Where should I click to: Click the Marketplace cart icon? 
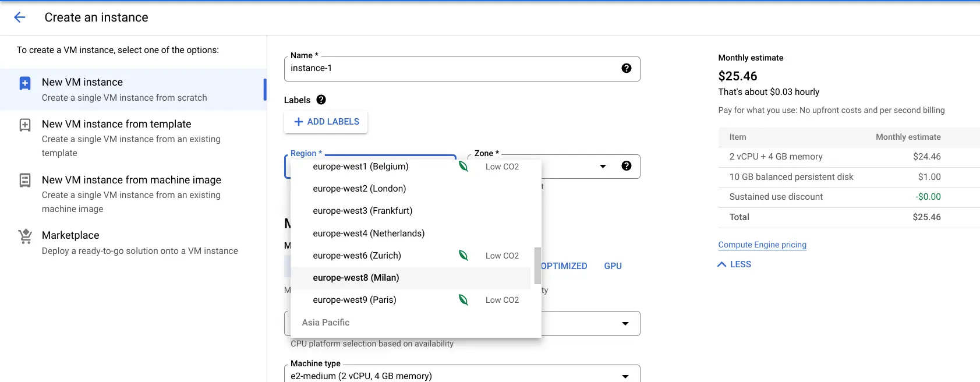pos(25,236)
